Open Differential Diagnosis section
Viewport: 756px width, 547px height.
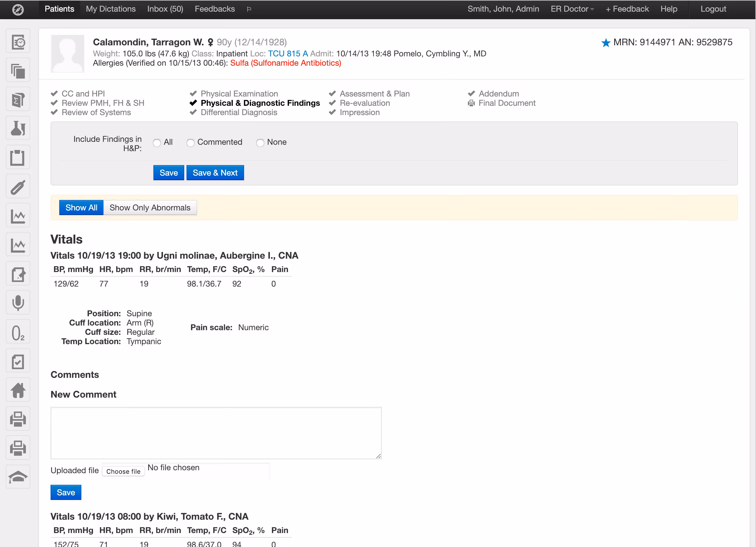[239, 112]
